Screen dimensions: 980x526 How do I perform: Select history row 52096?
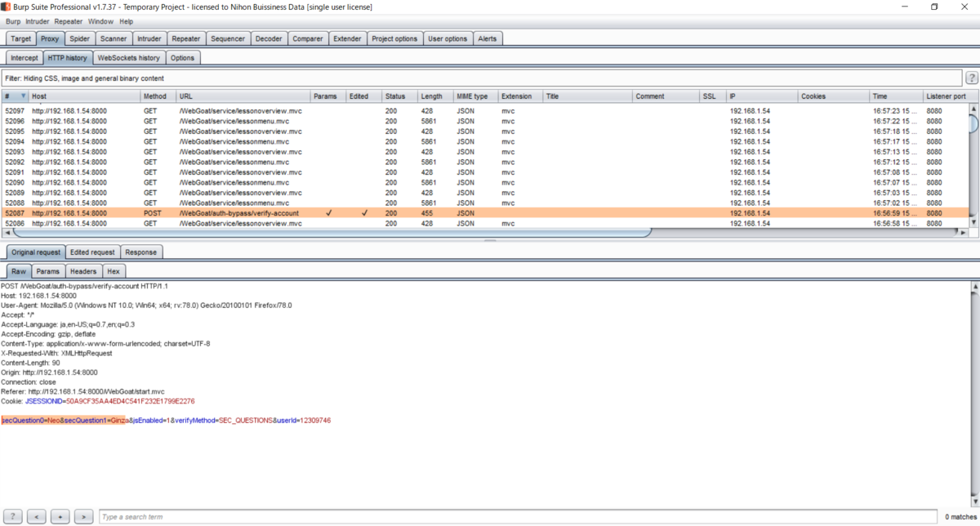[485, 121]
